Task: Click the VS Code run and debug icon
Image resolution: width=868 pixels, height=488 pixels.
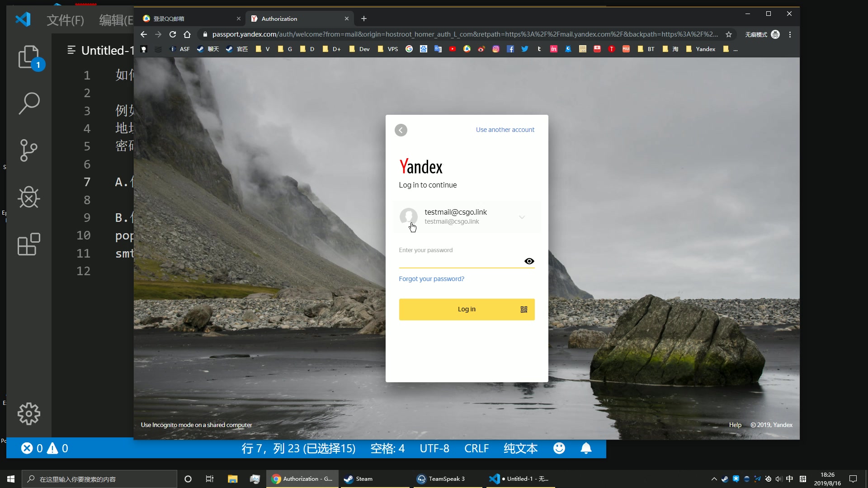Action: 28,198
